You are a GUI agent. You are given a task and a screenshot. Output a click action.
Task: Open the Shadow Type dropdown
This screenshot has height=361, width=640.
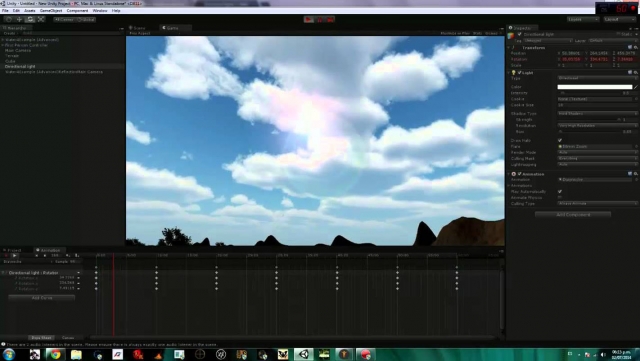point(597,114)
